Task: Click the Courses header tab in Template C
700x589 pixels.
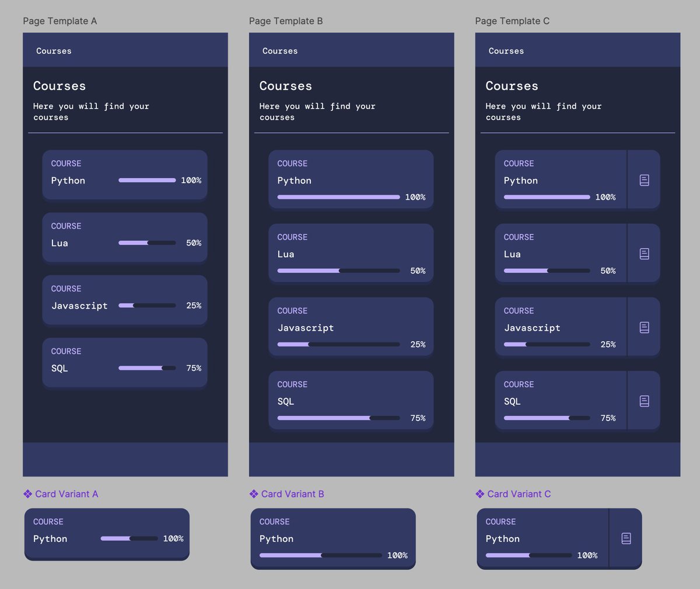Action: [x=506, y=51]
